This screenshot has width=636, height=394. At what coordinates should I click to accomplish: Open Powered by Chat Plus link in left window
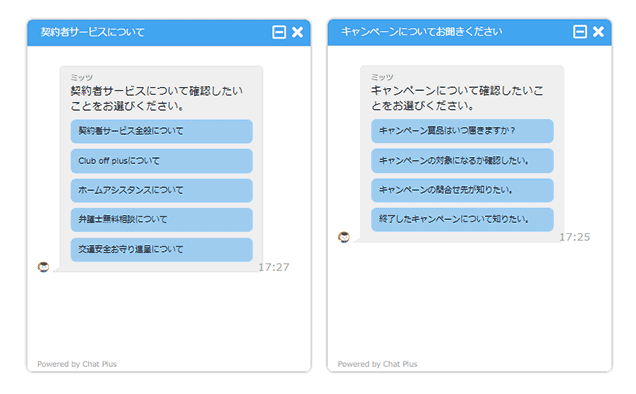point(77,364)
